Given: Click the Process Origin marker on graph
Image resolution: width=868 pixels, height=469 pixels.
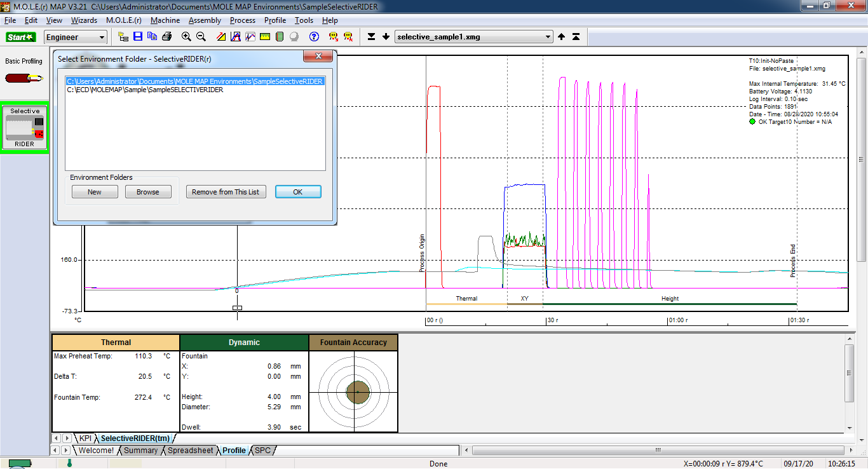Looking at the screenshot, I should pos(422,253).
